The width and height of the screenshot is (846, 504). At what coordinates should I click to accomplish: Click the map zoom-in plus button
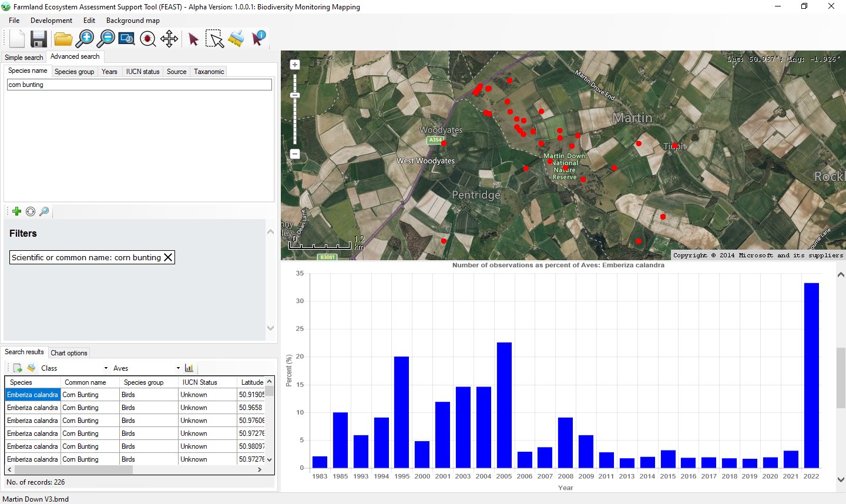(x=295, y=65)
